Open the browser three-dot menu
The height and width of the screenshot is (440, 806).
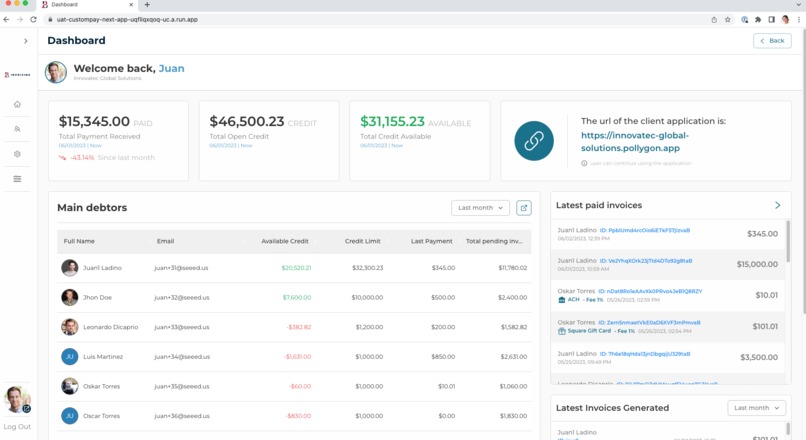[x=799, y=20]
